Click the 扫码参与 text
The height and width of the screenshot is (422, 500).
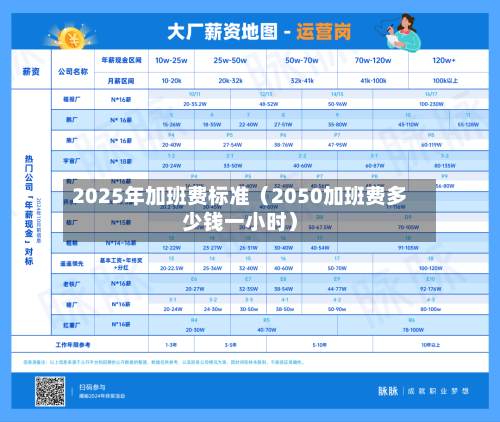(92, 387)
